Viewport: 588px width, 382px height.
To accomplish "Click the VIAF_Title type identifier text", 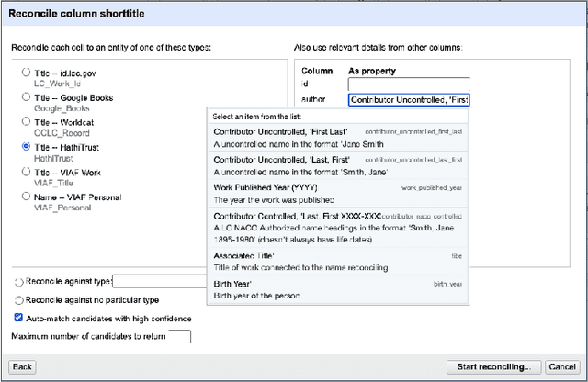I will point(53,183).
